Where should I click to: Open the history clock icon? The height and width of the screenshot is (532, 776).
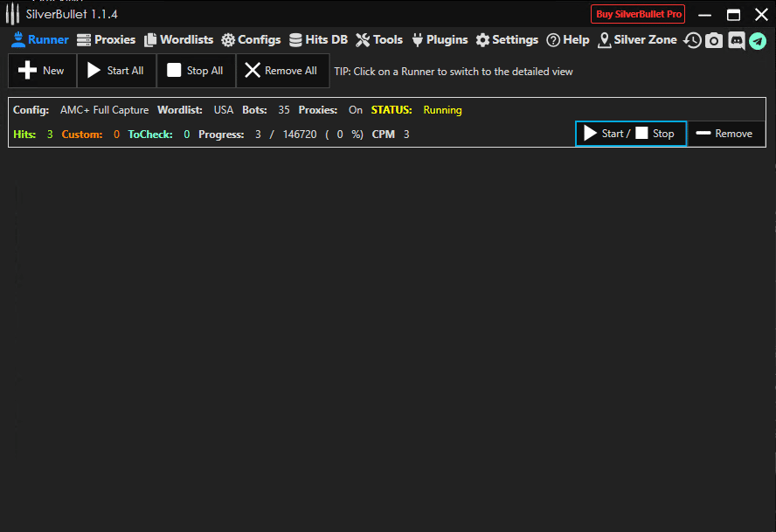(692, 40)
